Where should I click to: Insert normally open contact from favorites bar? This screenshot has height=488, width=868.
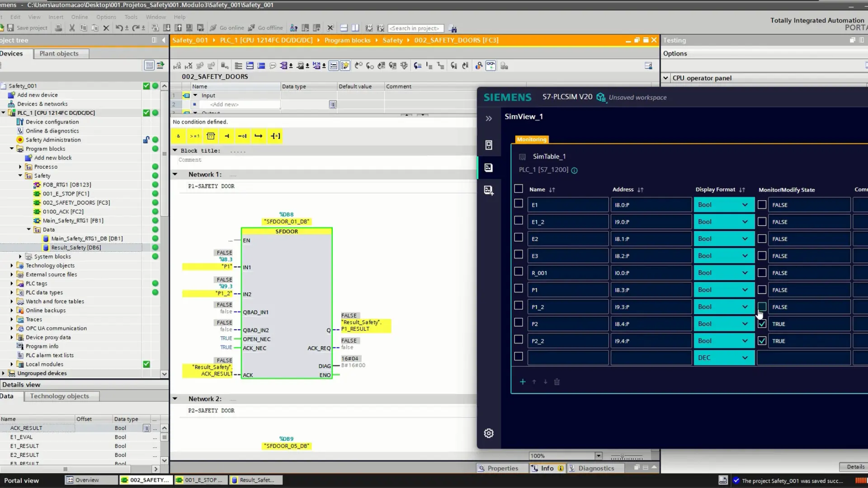226,136
